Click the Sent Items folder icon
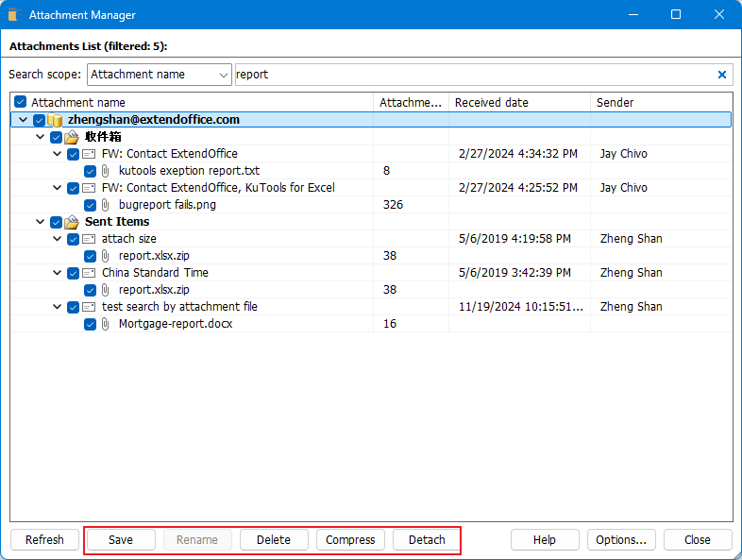The width and height of the screenshot is (742, 560). 72,222
